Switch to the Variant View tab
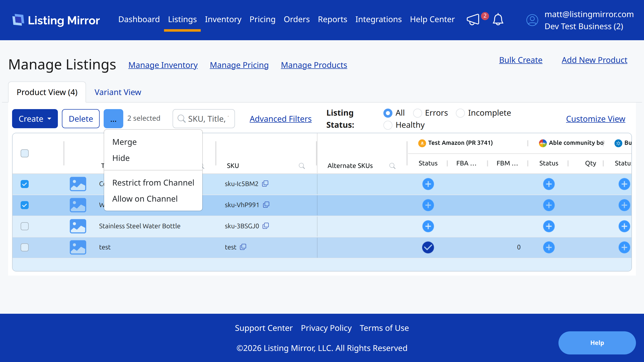This screenshot has width=644, height=362. click(x=118, y=92)
